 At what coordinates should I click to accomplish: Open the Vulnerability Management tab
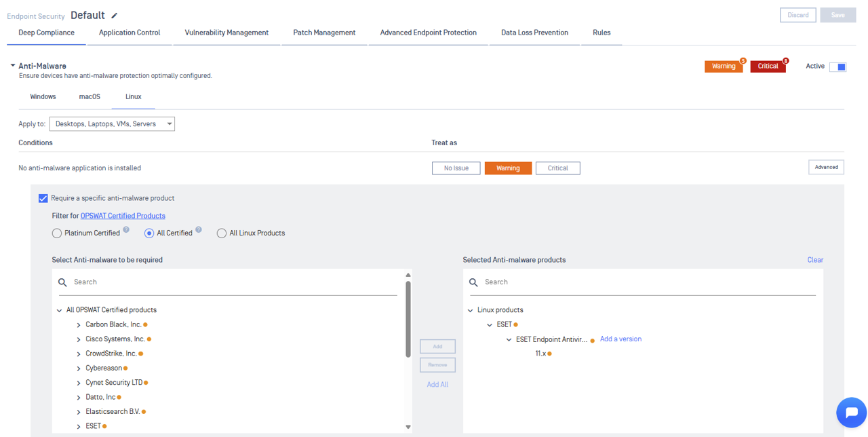point(226,33)
